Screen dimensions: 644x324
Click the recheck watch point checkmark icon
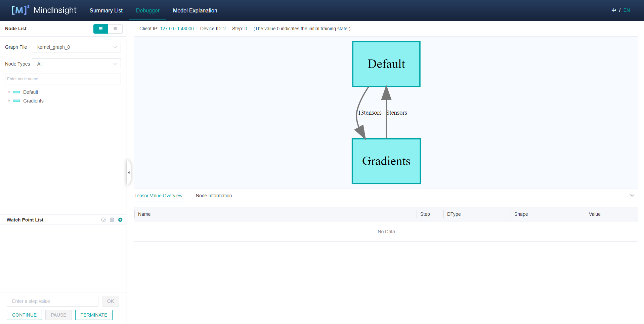(x=103, y=220)
